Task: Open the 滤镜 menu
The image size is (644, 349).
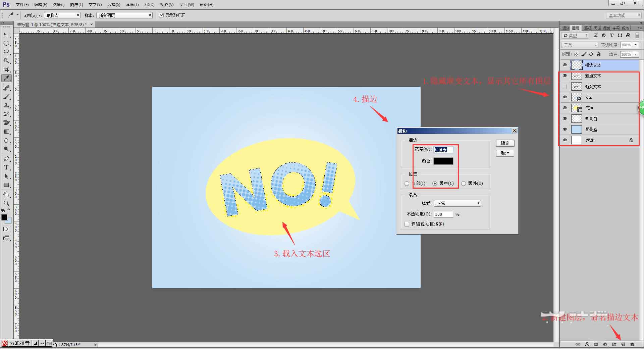Action: click(x=132, y=5)
